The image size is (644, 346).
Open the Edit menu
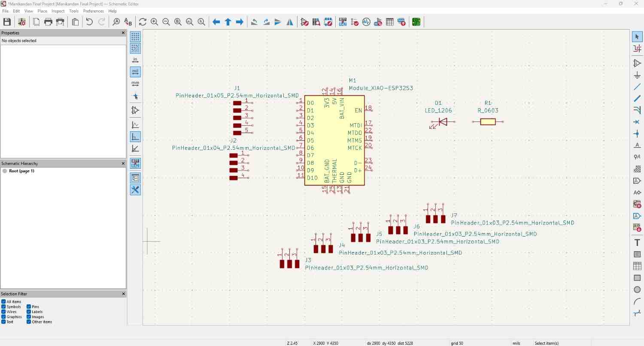pyautogui.click(x=16, y=11)
